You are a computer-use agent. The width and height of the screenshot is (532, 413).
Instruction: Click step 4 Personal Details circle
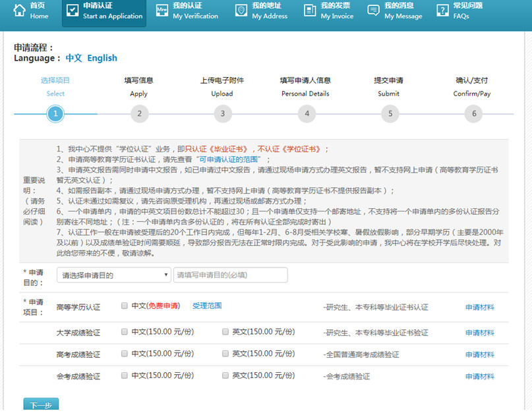pyautogui.click(x=307, y=113)
